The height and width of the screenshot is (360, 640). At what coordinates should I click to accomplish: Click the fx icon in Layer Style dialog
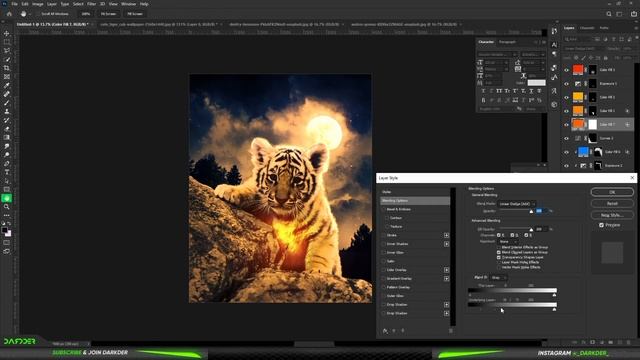[385, 331]
